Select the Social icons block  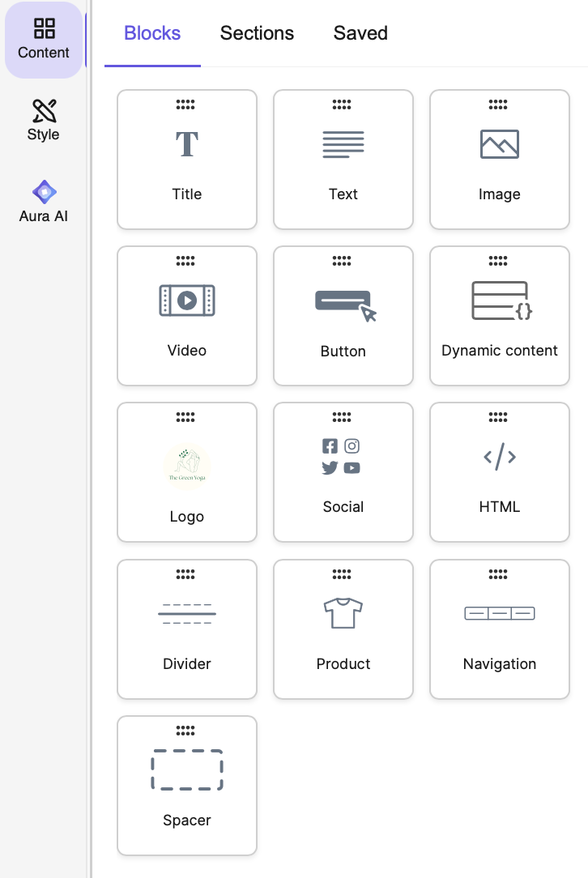343,472
